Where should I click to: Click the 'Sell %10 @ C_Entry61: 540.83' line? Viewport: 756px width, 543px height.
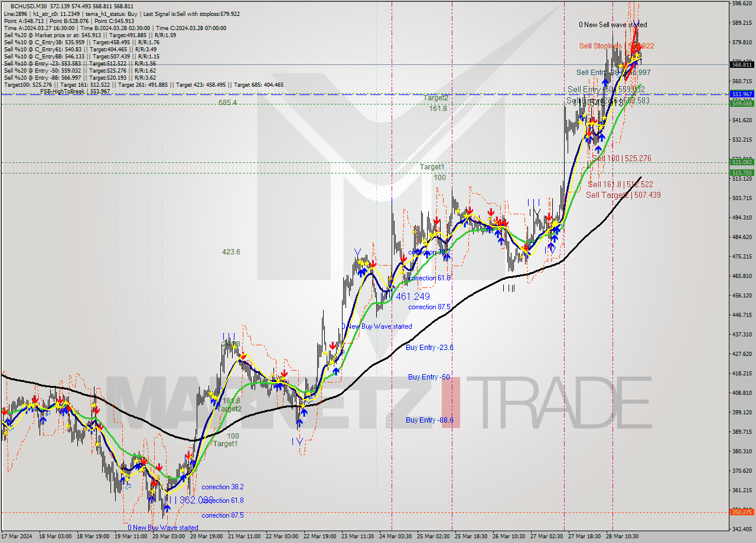82,49
